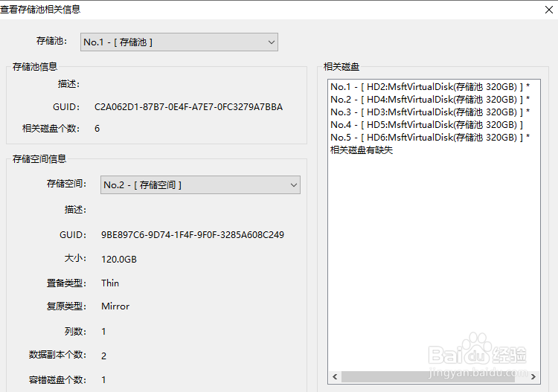Click space GUID 9BE897C6-9D74-1F4F-9F0F-3285A608C249
The image size is (558, 392).
pyautogui.click(x=193, y=235)
